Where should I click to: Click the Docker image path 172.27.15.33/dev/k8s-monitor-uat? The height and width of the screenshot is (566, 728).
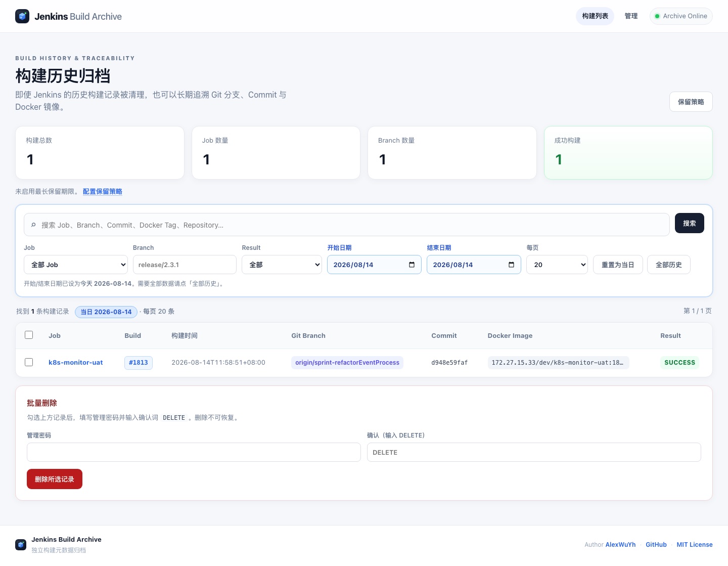558,363
